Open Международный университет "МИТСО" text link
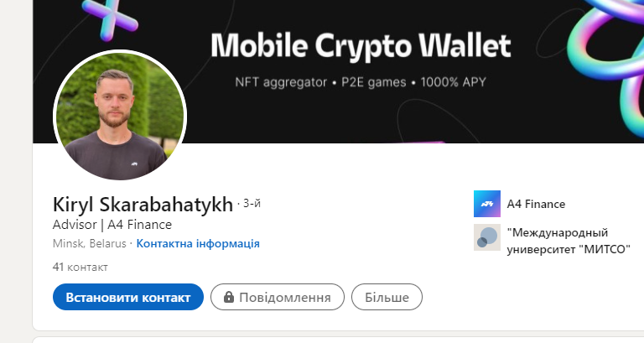Viewport: 644px width, 343px height. pos(569,242)
